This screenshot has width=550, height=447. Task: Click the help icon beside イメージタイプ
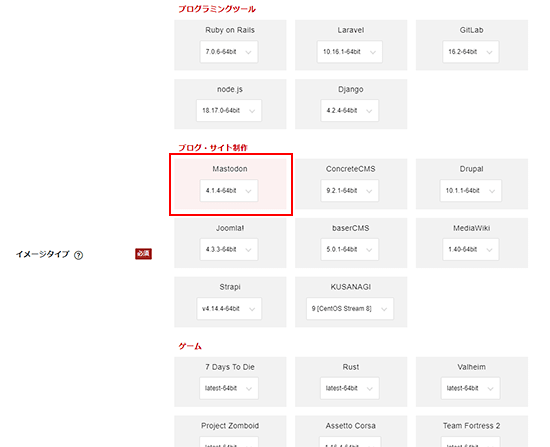tap(79, 255)
